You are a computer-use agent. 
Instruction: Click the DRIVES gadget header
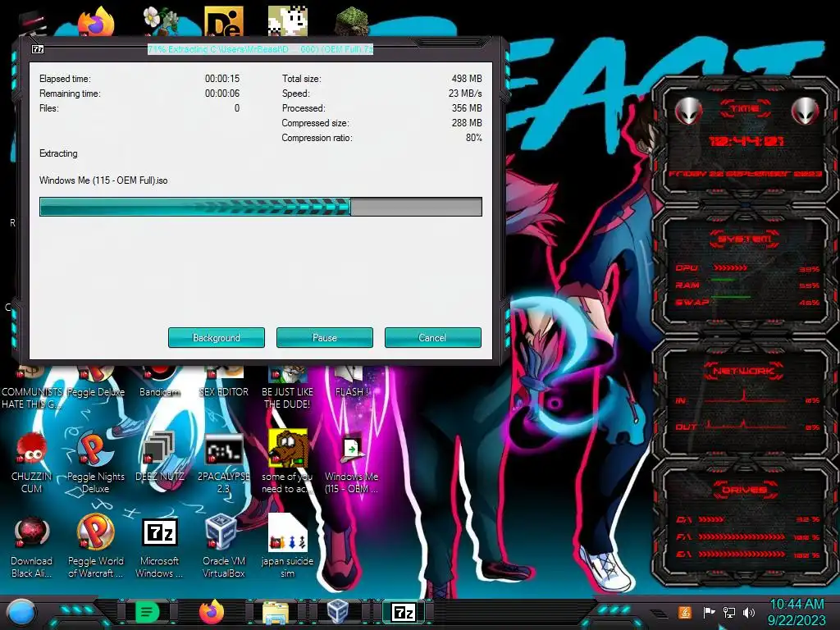pyautogui.click(x=744, y=490)
